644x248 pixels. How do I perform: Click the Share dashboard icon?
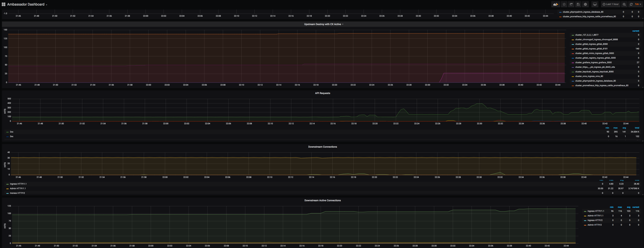tap(571, 4)
